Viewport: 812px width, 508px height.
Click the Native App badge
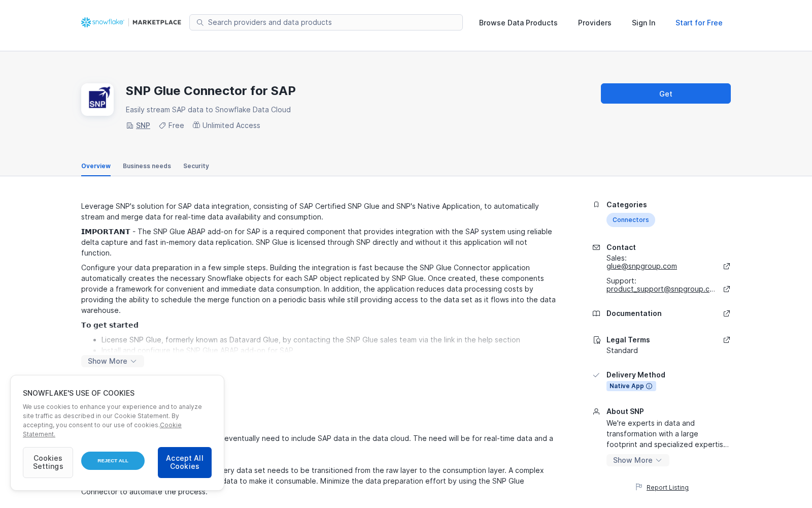pyautogui.click(x=631, y=386)
